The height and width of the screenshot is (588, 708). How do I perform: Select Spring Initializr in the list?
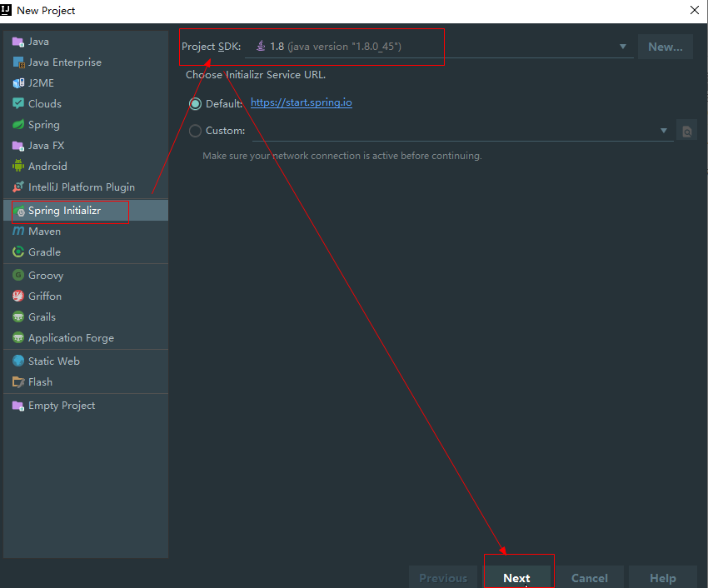tap(86, 211)
